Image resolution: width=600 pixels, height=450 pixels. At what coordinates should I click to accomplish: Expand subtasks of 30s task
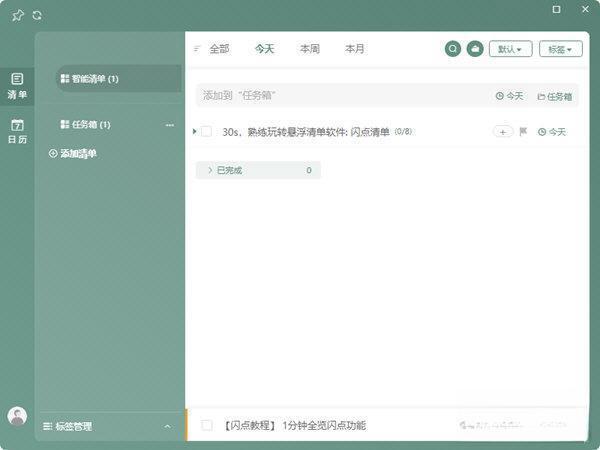[194, 132]
